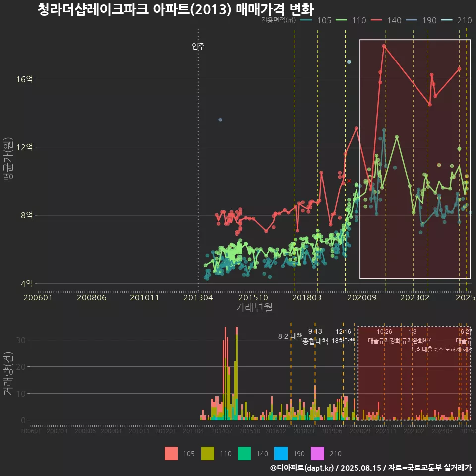Screen dimensions: 476x476
Task: Click the 202009 label on the price chart axis
Action: pos(362,297)
